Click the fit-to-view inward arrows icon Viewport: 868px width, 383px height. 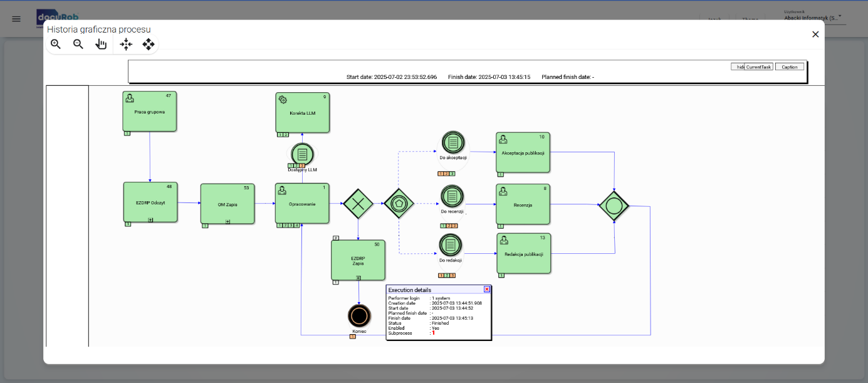126,44
